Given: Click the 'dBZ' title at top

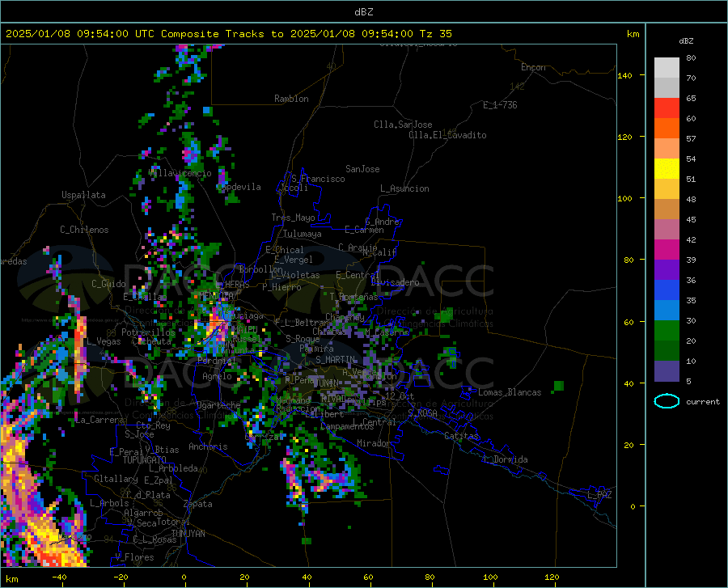Looking at the screenshot, I should click(363, 12).
